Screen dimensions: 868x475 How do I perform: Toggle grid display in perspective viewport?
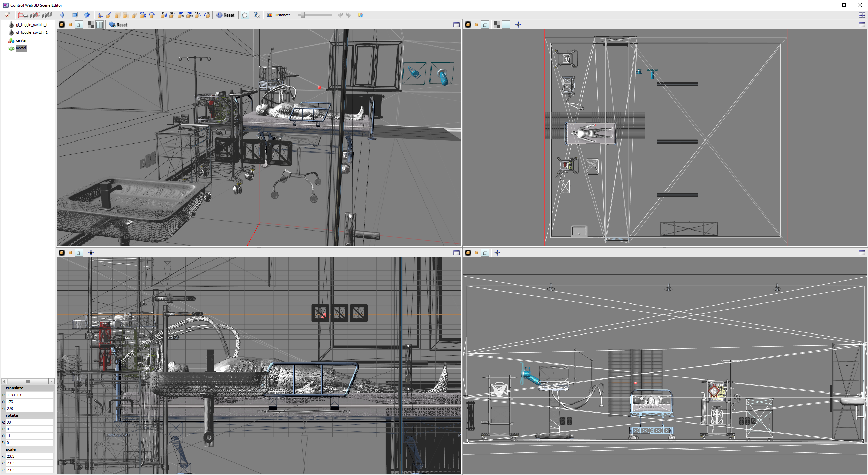click(100, 25)
